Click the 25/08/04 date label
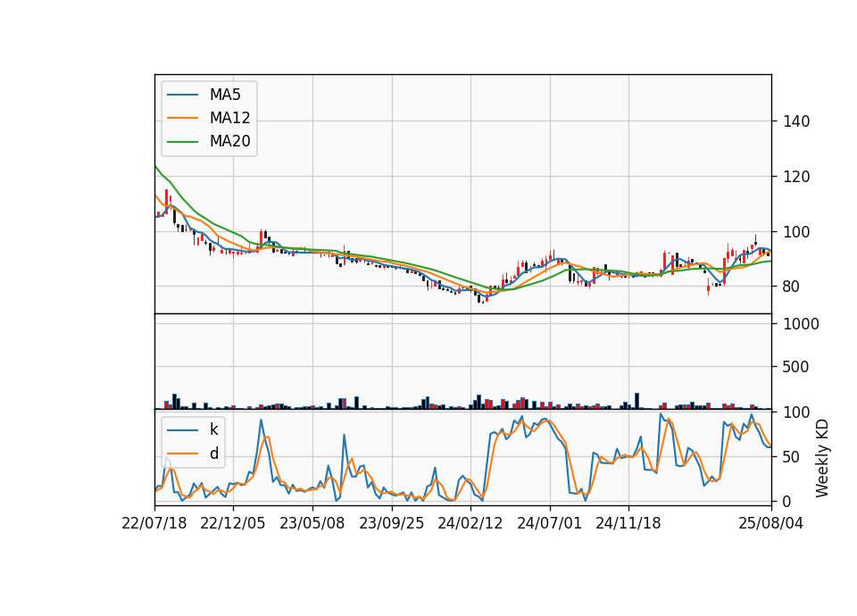 771,523
